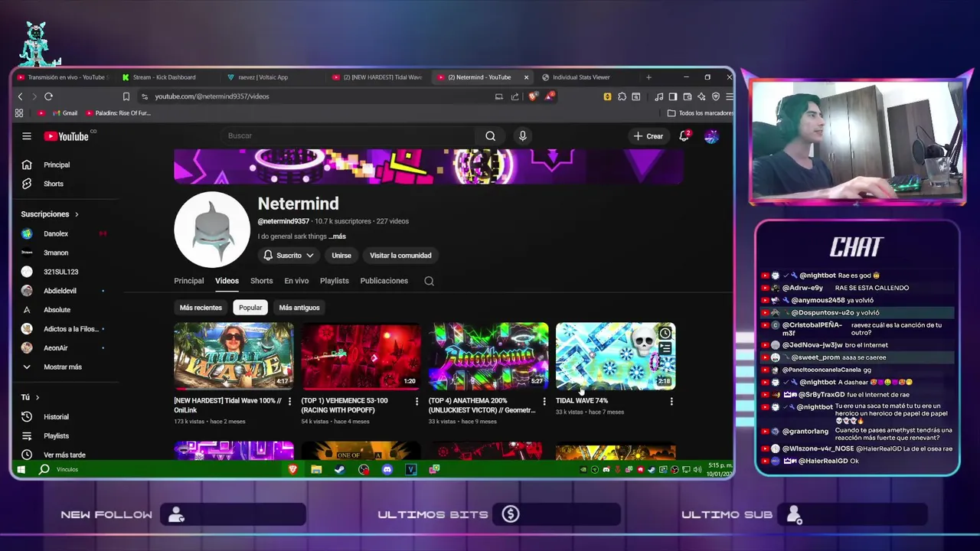Screen dimensions: 980x551
Task: Open Steam from the taskbar
Action: click(340, 469)
